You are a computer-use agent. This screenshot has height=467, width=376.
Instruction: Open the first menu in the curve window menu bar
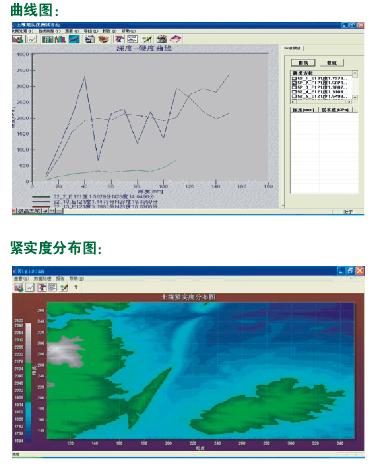click(22, 31)
